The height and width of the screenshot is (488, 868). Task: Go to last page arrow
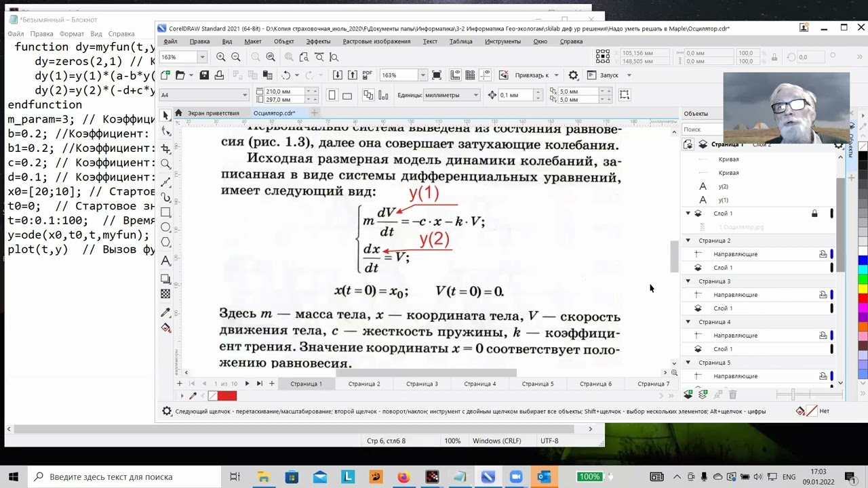[x=259, y=384]
